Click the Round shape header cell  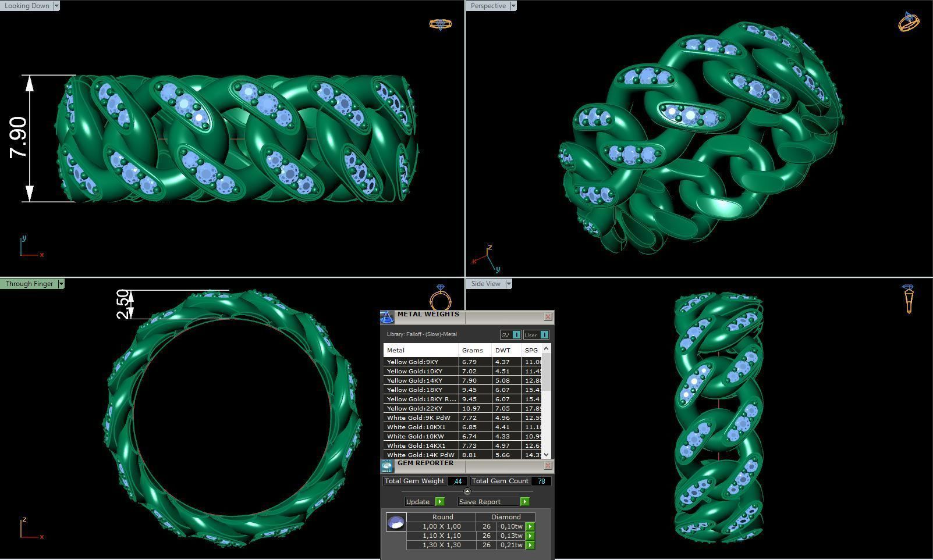[x=442, y=517]
